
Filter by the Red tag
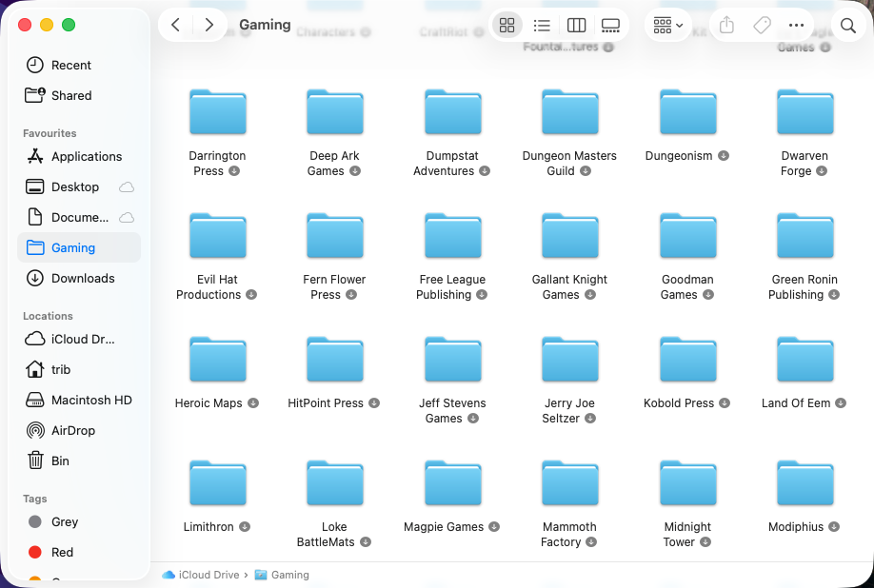[x=79, y=552]
